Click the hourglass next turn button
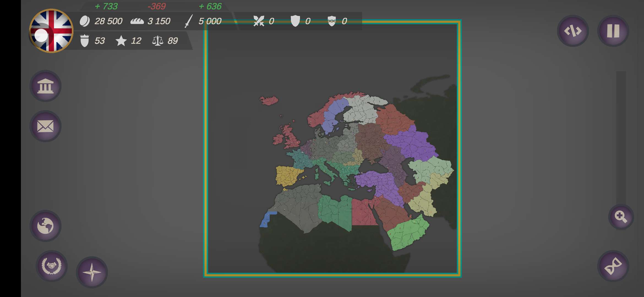Image resolution: width=644 pixels, height=297 pixels. (613, 266)
